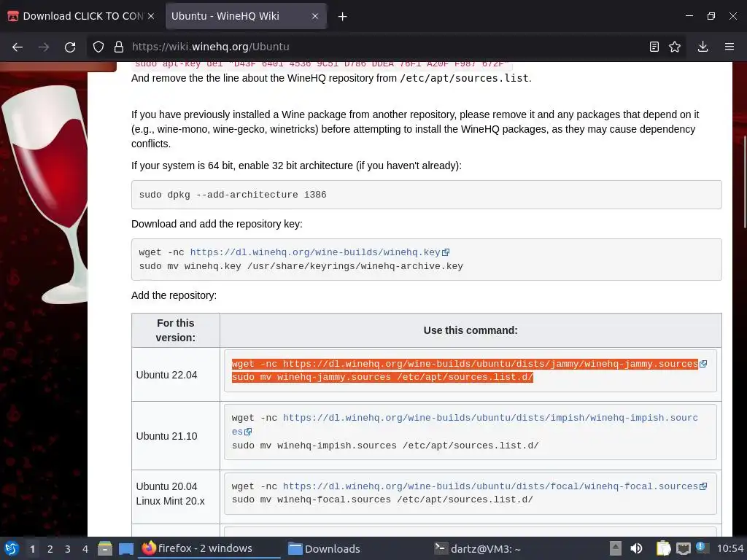The image size is (747, 560).
Task: View site security via padlock icon
Action: pos(119,47)
